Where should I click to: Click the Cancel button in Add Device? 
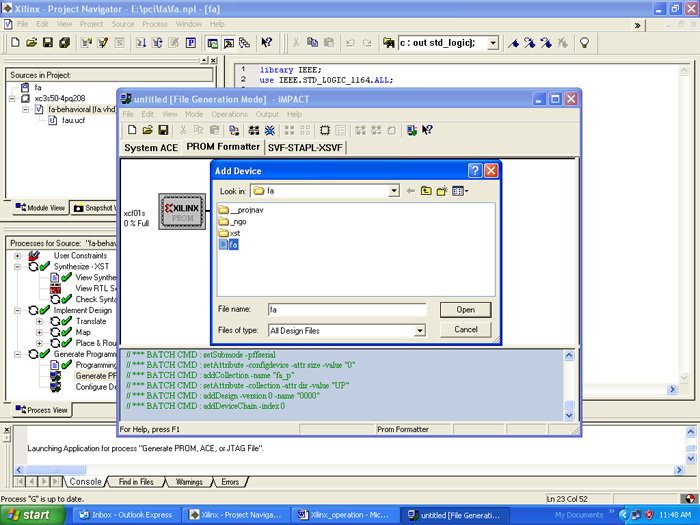(466, 329)
